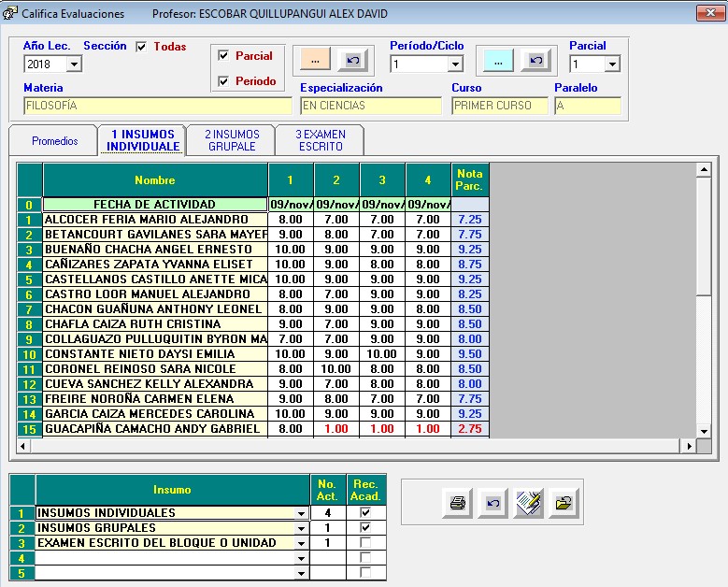Open the Año Lec. 2018 dropdown
The image size is (728, 587).
pyautogui.click(x=74, y=64)
